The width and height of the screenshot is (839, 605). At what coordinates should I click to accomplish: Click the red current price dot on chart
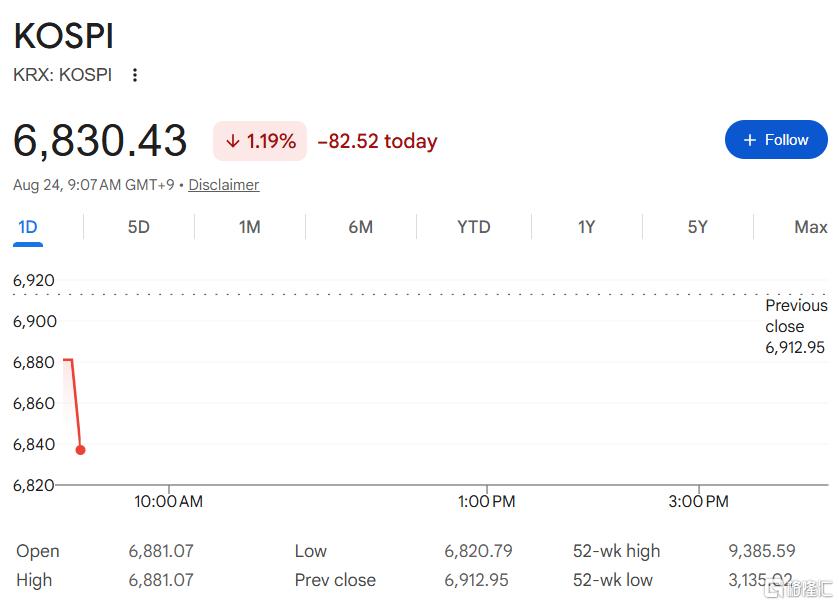tap(80, 450)
